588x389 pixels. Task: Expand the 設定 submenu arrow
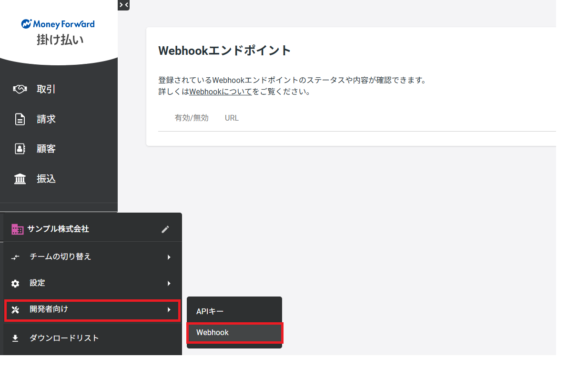(x=169, y=283)
